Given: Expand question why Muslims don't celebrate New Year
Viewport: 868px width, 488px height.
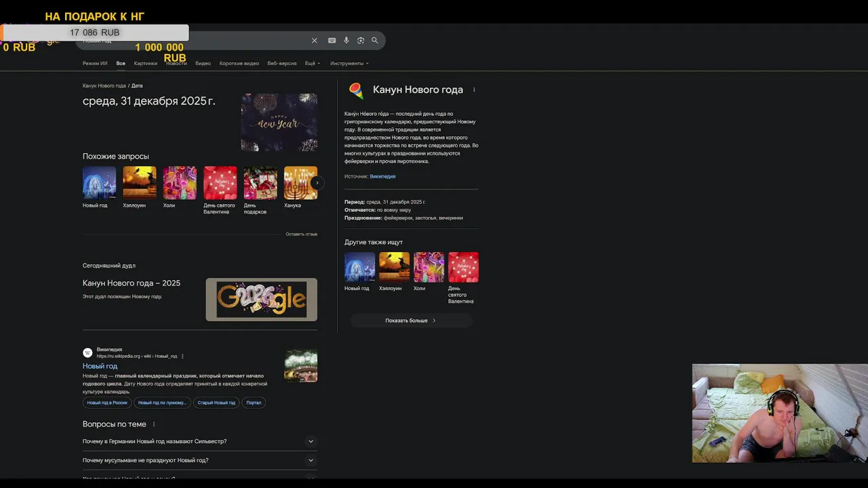Looking at the screenshot, I should [x=200, y=460].
